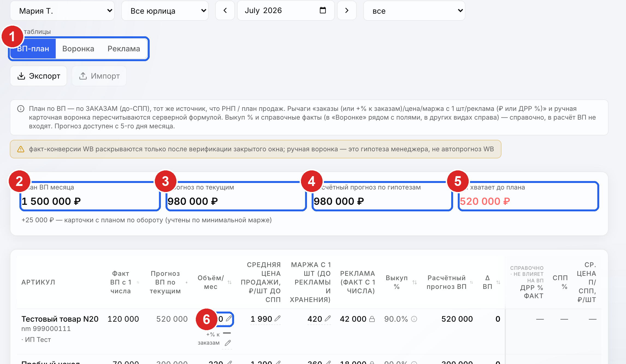Screen dimensions: 626x364
Task: Click margin value 420
Action: [315, 319]
